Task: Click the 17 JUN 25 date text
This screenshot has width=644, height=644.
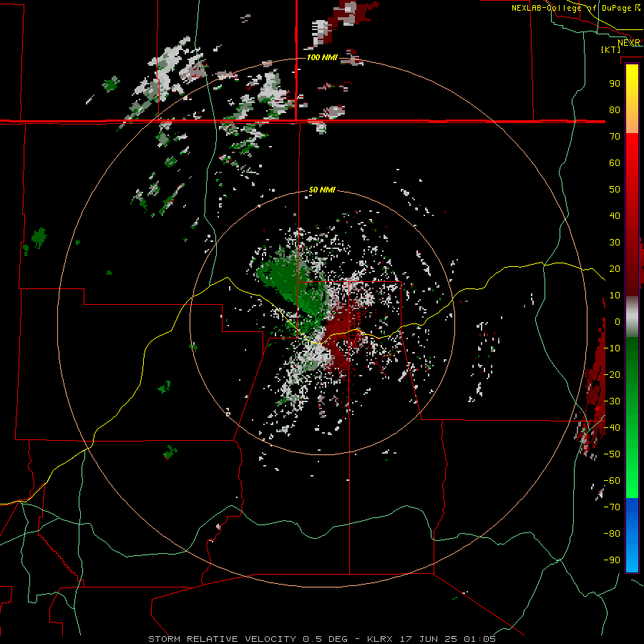Action: [429, 639]
